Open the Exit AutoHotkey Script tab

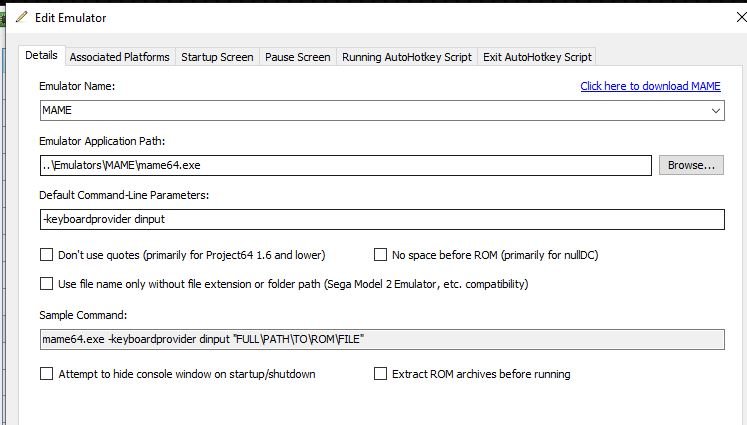point(537,57)
